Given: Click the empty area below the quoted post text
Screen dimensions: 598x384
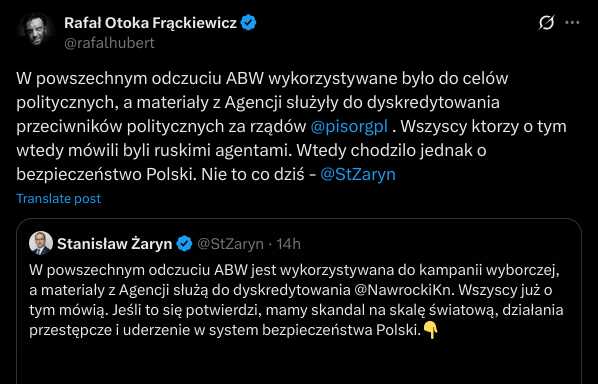Looking at the screenshot, I should (299, 362).
